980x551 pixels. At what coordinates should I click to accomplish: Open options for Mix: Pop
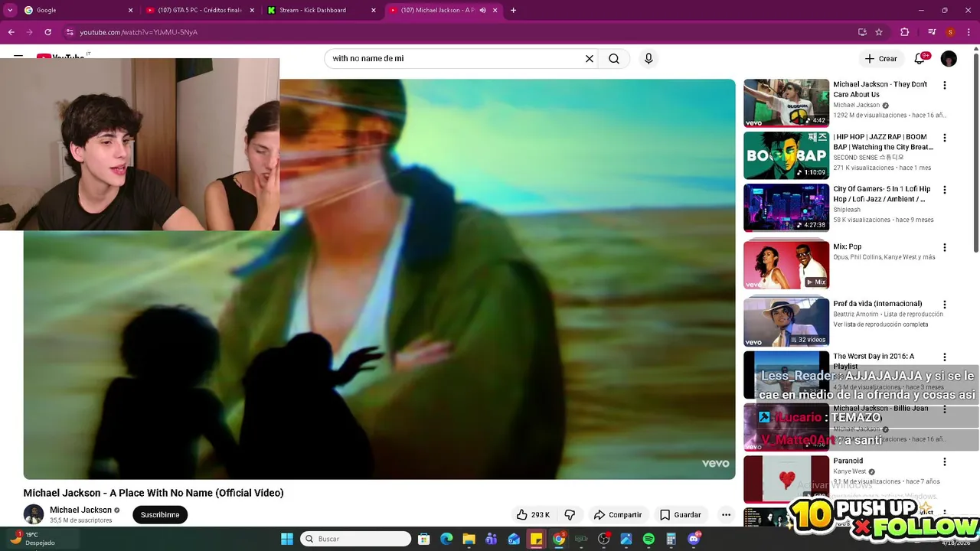point(944,247)
